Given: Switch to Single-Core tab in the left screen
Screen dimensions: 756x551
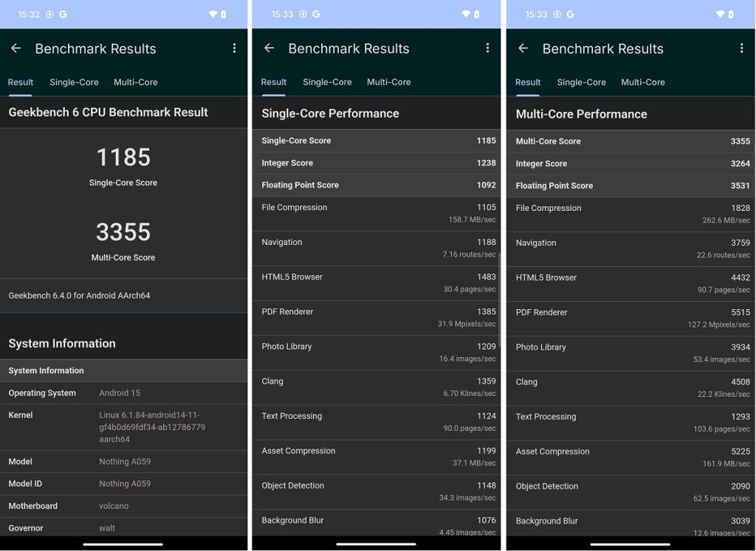Looking at the screenshot, I should pos(74,83).
